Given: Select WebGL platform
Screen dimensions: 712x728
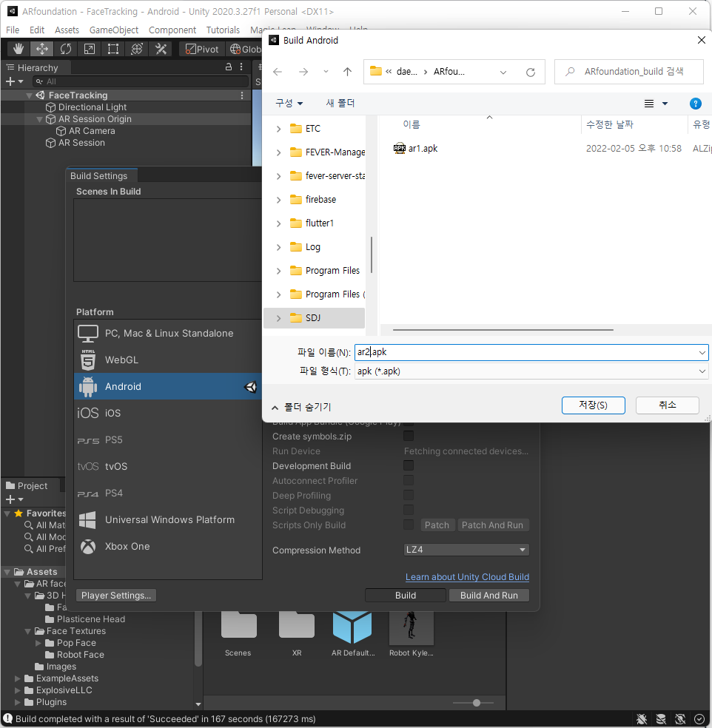Looking at the screenshot, I should tap(168, 360).
